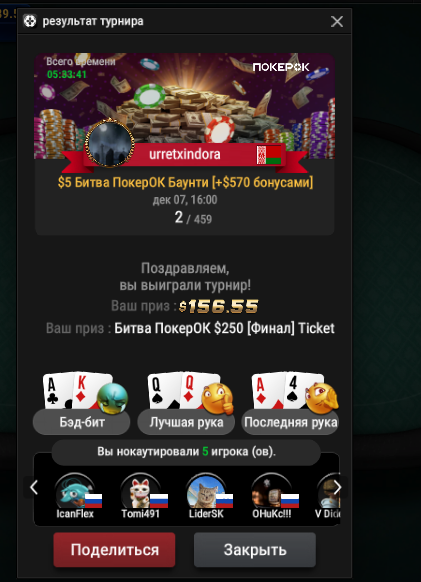Click the tournament title $5 Битва ПокерОК Баунти
This screenshot has height=582, width=421.
click(185, 182)
